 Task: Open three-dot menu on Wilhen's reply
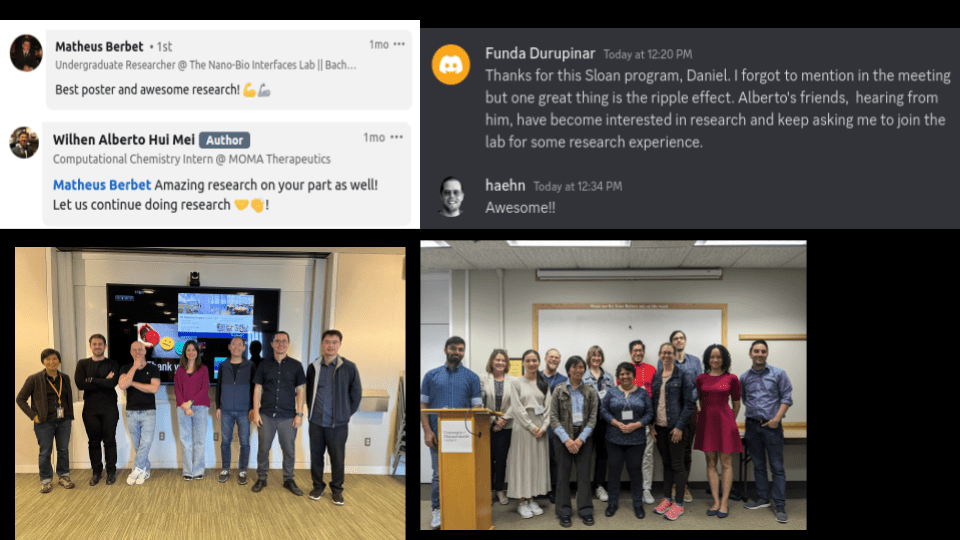[397, 137]
